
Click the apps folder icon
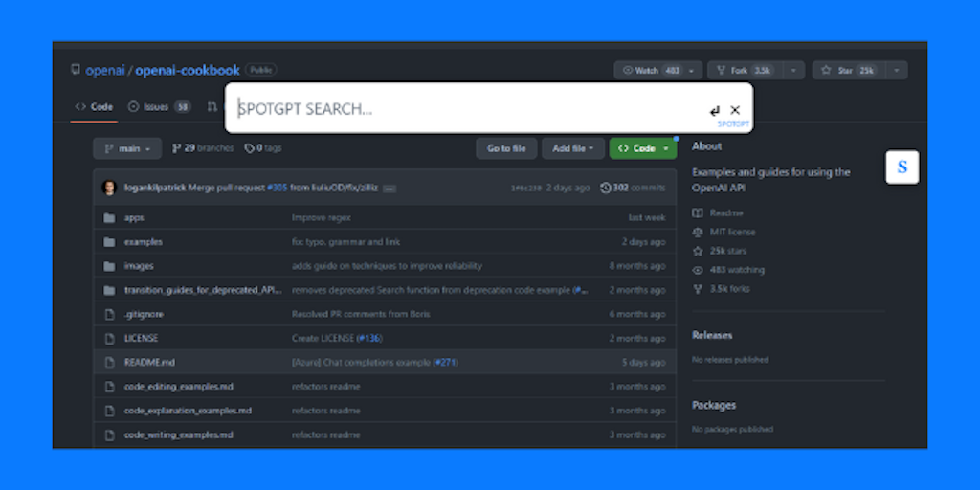pyautogui.click(x=109, y=217)
